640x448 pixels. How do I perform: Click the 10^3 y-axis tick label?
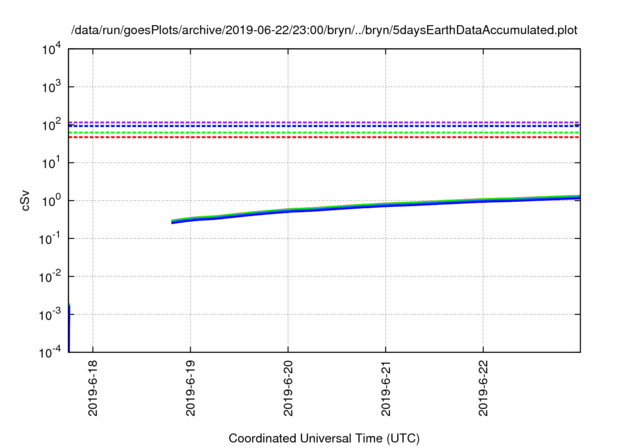[52, 86]
